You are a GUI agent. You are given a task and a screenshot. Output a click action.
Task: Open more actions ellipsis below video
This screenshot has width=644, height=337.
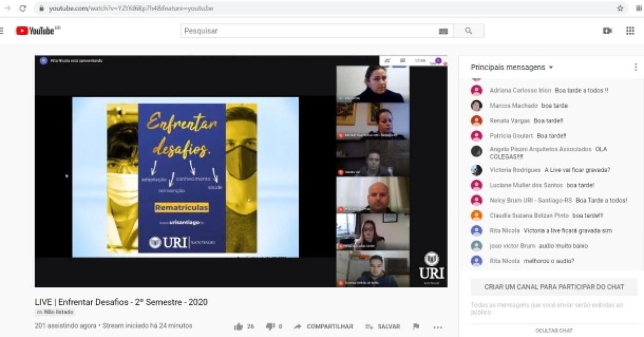coord(438,326)
